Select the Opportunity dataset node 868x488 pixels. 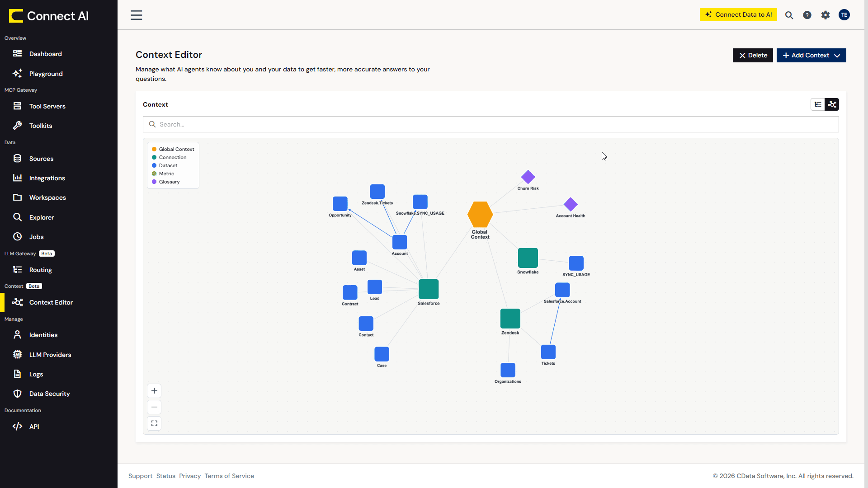340,204
